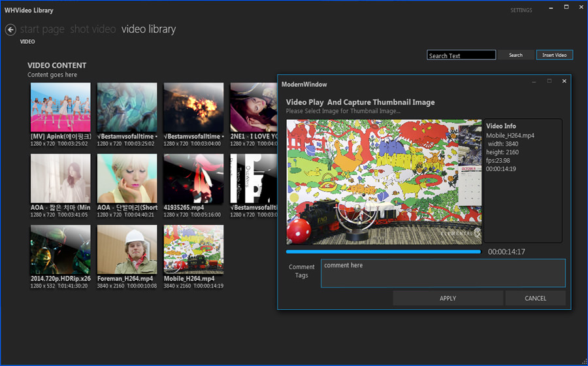
Task: Close the WHVideo Library window
Action: tap(581, 7)
